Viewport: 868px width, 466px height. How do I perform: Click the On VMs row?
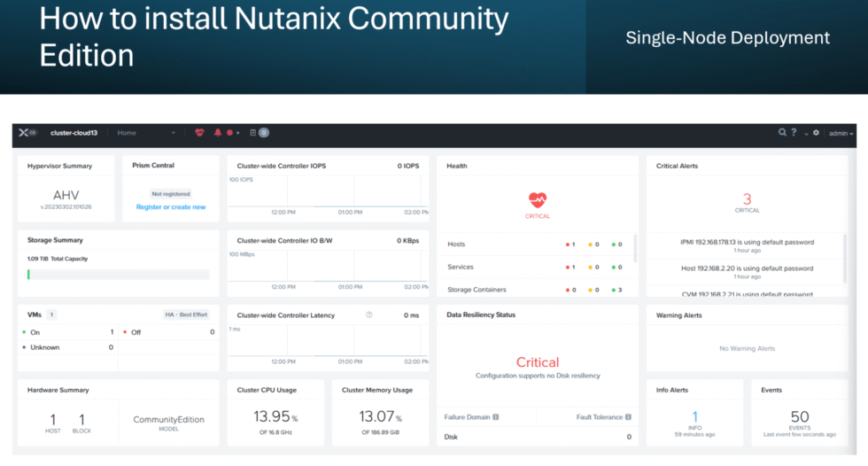tap(67, 332)
